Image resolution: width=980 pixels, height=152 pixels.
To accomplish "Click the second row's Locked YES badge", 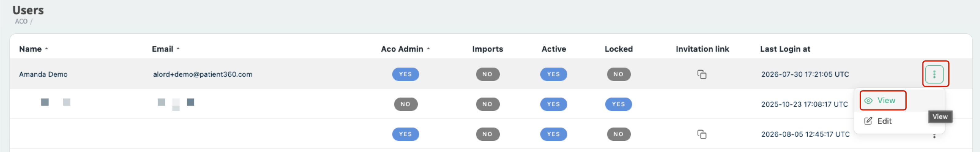I will (x=618, y=104).
